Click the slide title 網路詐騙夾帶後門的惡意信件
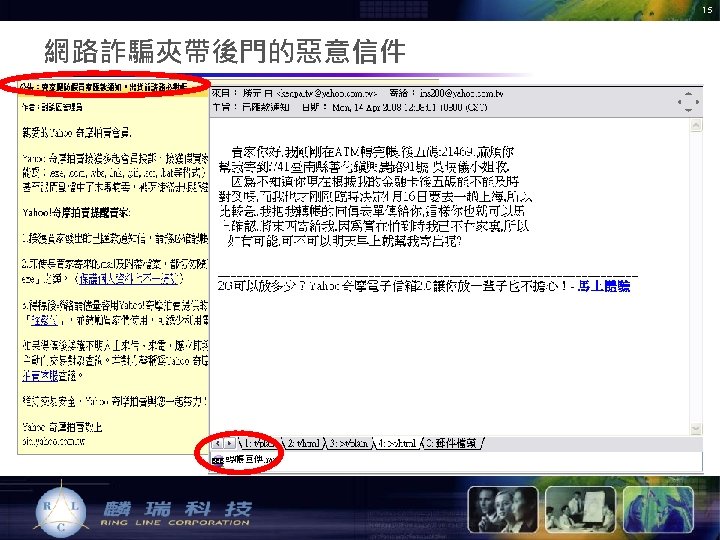720x540 pixels. (225, 51)
